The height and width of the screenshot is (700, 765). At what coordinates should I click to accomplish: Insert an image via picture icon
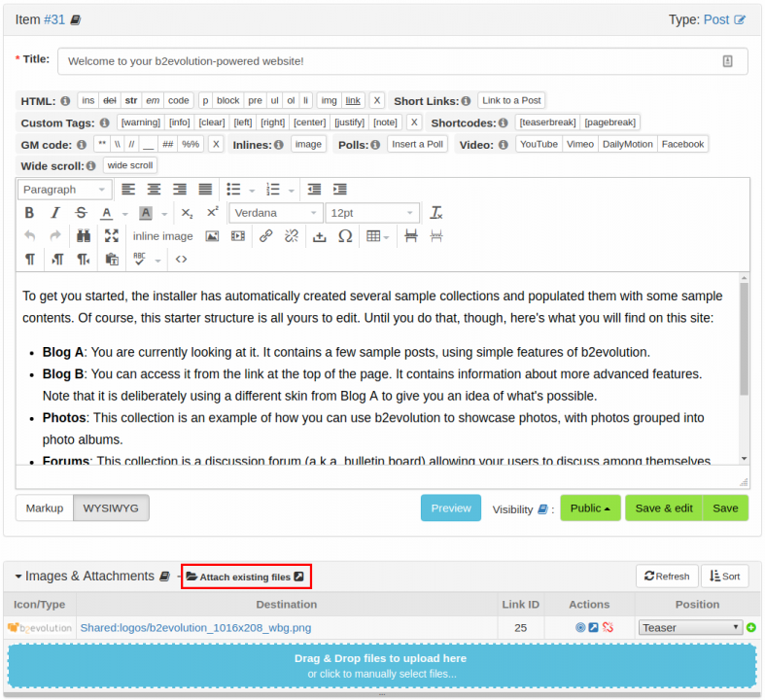click(212, 236)
